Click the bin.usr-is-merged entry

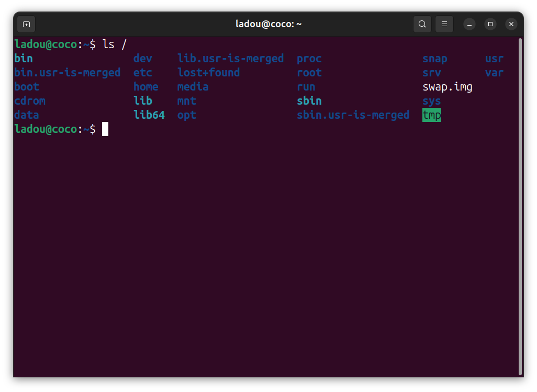coord(67,73)
